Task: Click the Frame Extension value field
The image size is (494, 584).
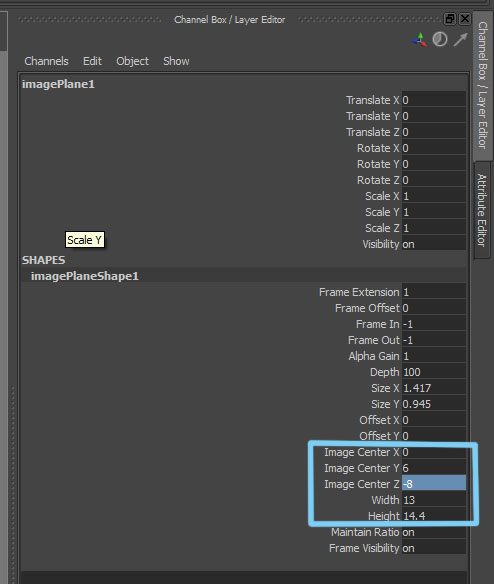Action: tap(434, 292)
